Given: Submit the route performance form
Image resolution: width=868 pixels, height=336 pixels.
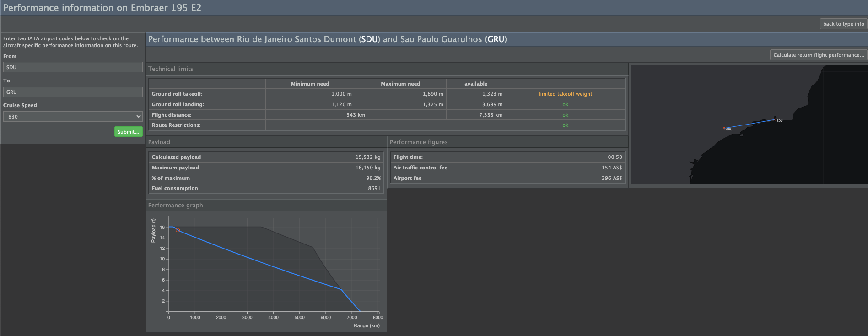Looking at the screenshot, I should click(129, 132).
